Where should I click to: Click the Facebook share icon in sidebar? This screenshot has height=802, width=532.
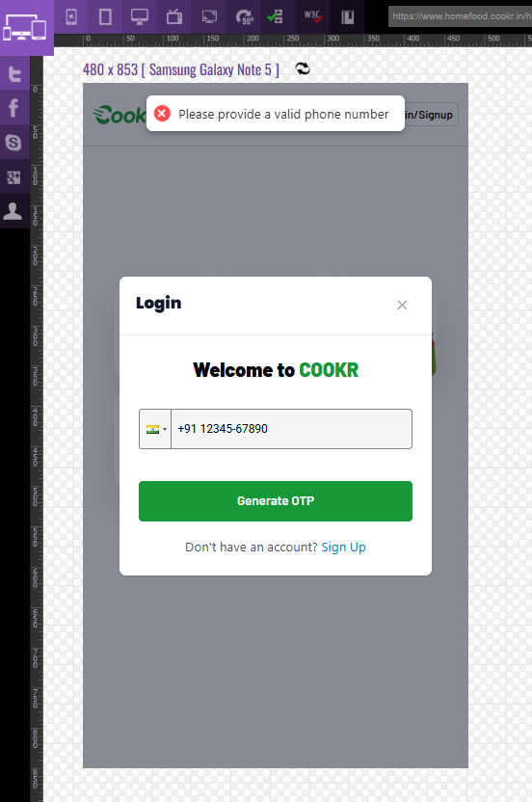(14, 108)
